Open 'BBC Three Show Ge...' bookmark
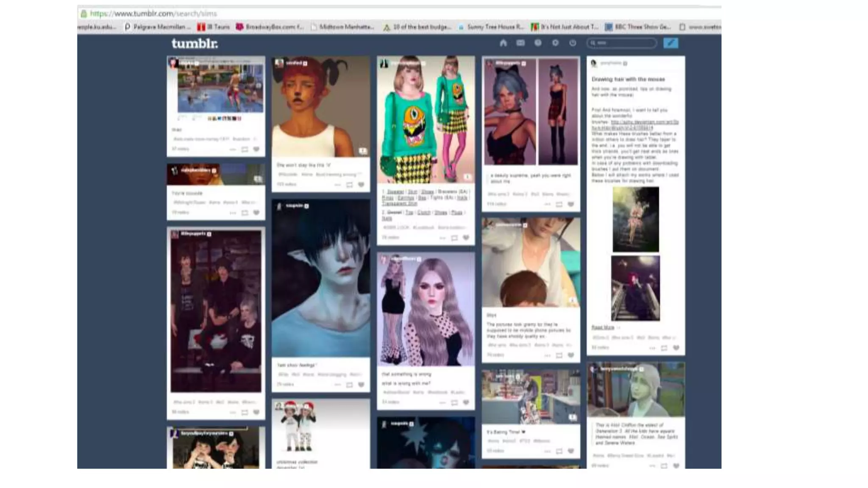868x488 pixels. point(638,27)
